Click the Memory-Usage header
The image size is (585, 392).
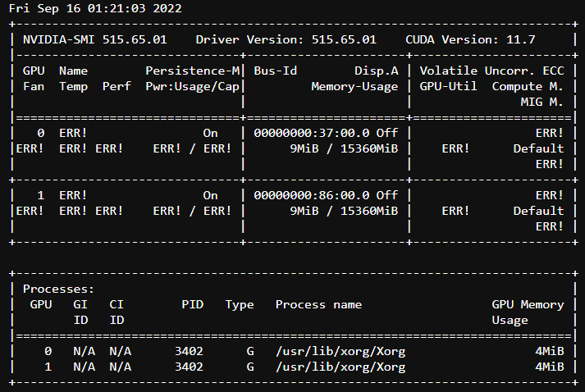coord(354,87)
